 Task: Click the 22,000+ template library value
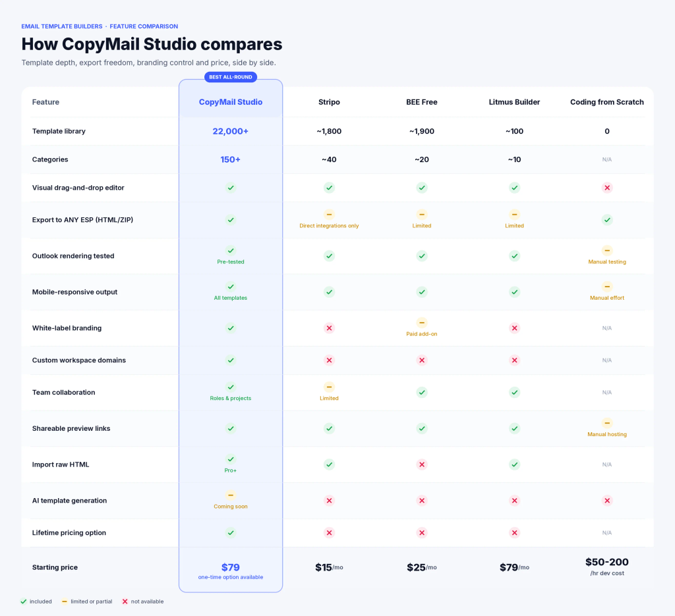[x=231, y=131]
